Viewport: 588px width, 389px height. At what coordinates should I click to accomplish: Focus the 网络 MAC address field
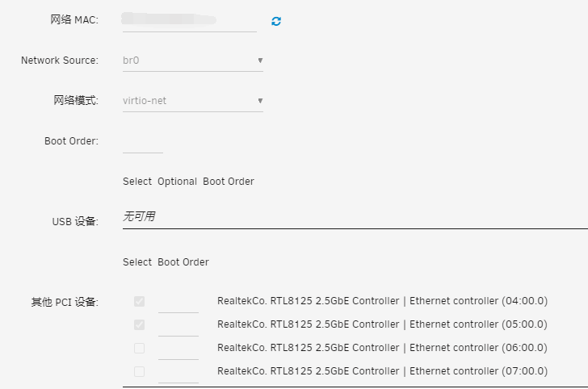pyautogui.click(x=189, y=21)
